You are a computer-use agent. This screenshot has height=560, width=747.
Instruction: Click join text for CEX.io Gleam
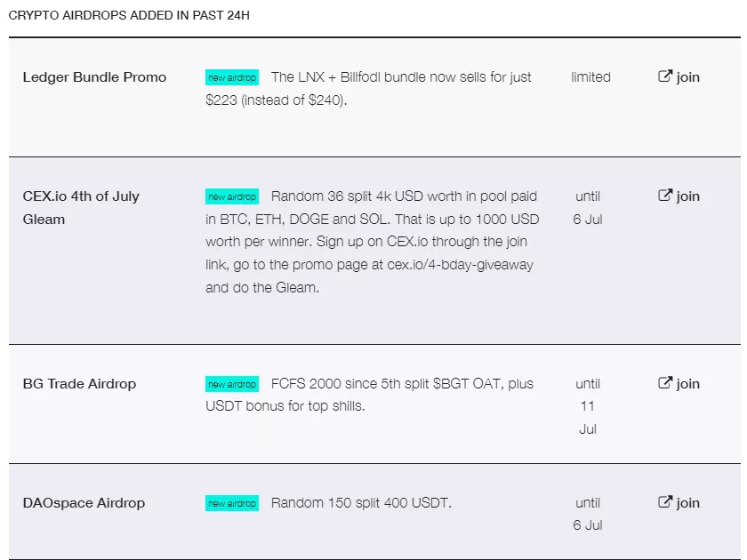pos(688,196)
